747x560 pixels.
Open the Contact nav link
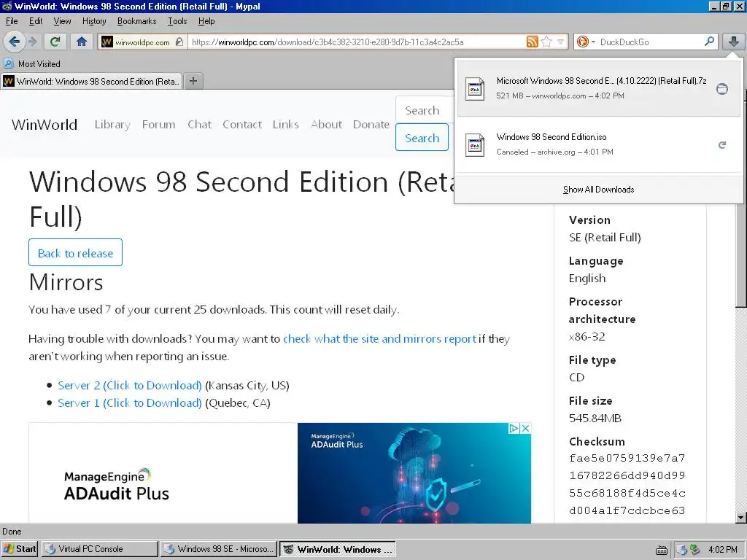tap(242, 124)
